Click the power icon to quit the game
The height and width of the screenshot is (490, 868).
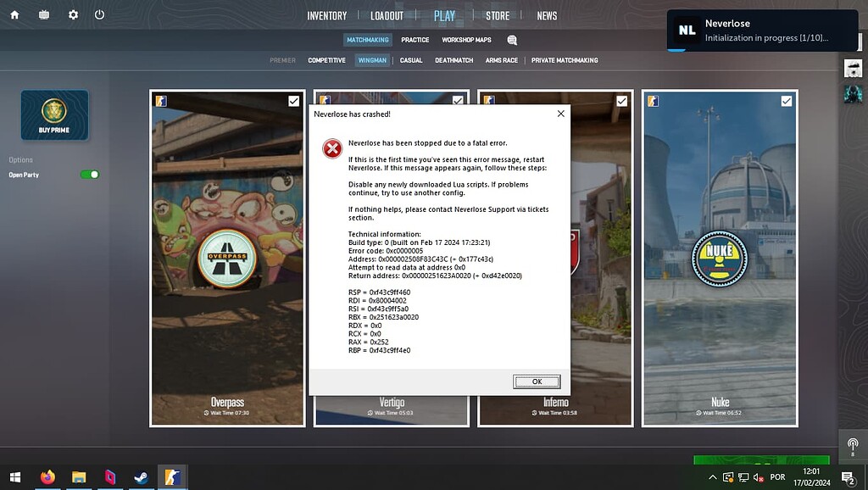pos(99,14)
